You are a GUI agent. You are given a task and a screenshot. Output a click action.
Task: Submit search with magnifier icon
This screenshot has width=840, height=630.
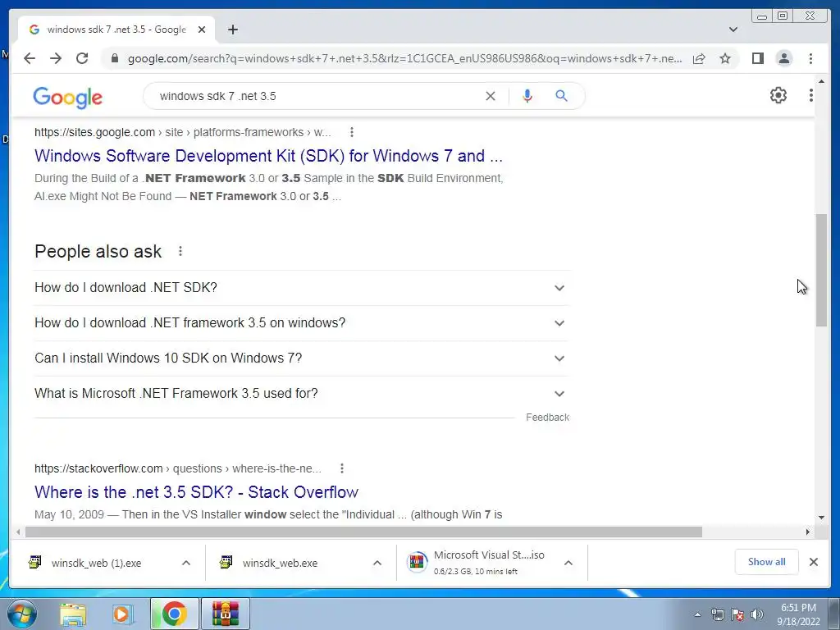(x=561, y=96)
